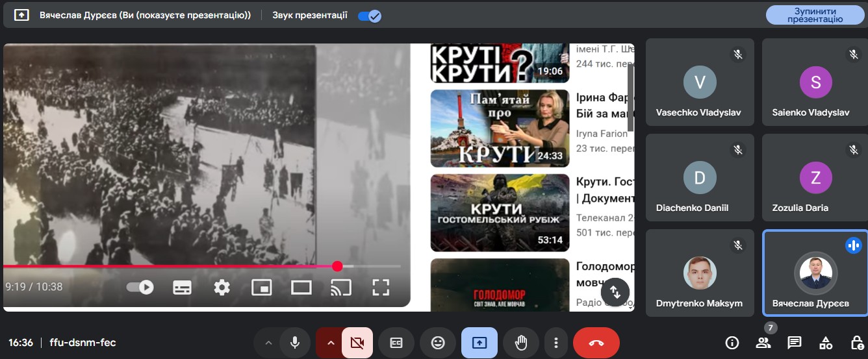
Task: Open the emoji reactions button
Action: (x=438, y=343)
